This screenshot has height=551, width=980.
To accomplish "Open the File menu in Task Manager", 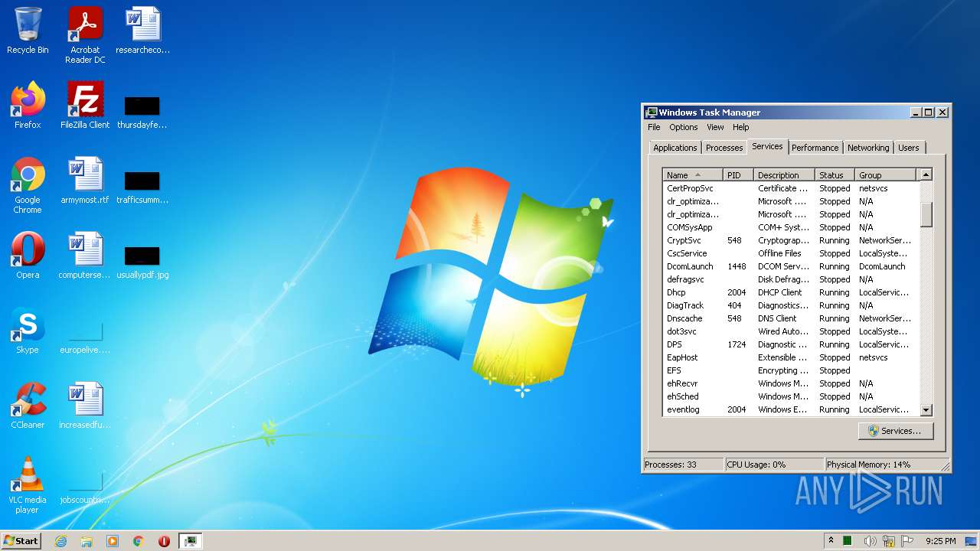I will click(654, 127).
